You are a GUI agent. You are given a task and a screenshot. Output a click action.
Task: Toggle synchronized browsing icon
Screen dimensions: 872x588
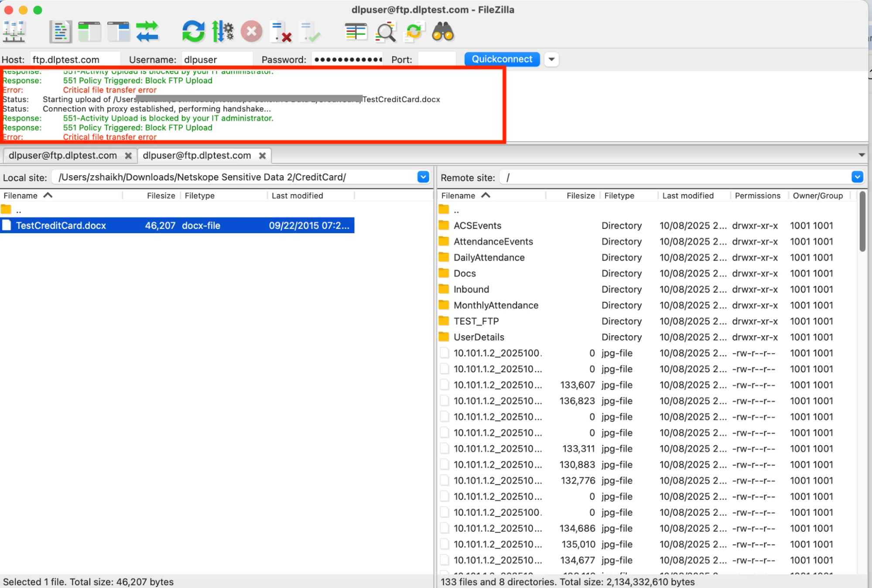click(414, 32)
